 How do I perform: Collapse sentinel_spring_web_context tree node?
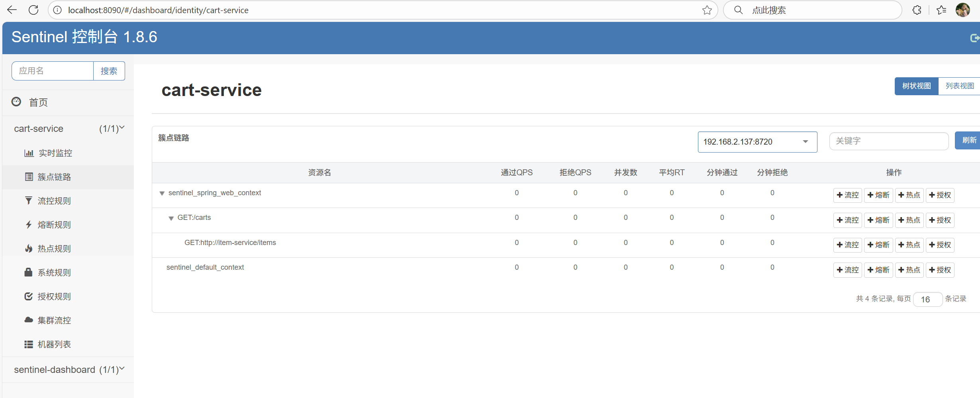click(162, 193)
